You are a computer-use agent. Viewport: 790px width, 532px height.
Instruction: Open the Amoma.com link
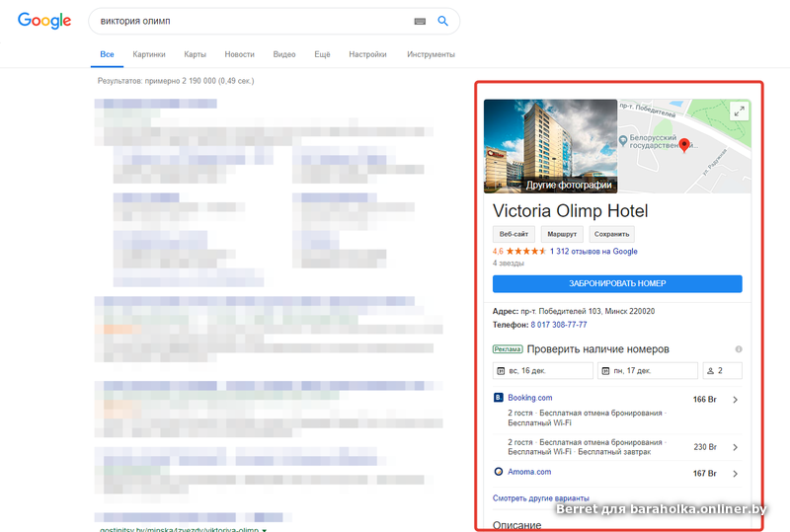point(529,472)
